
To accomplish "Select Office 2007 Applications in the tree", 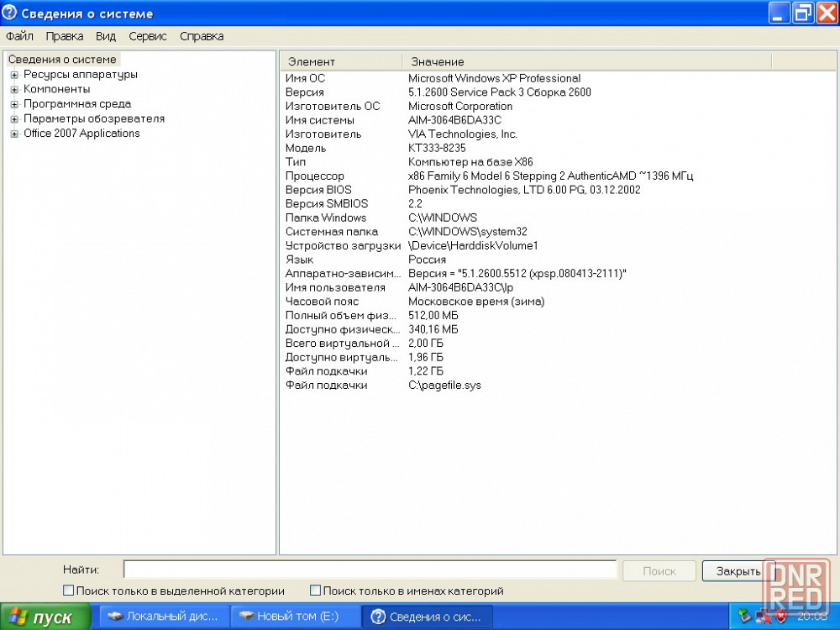I will pos(81,134).
